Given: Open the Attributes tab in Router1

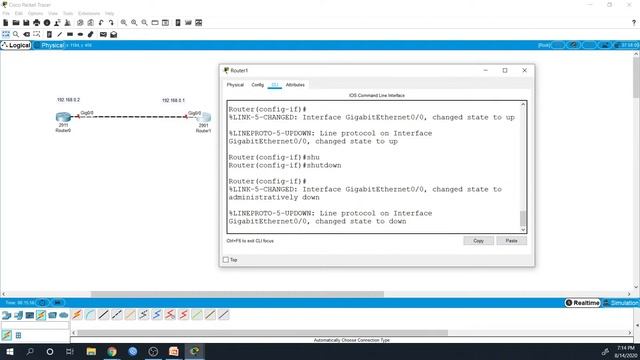Looking at the screenshot, I should click(295, 85).
